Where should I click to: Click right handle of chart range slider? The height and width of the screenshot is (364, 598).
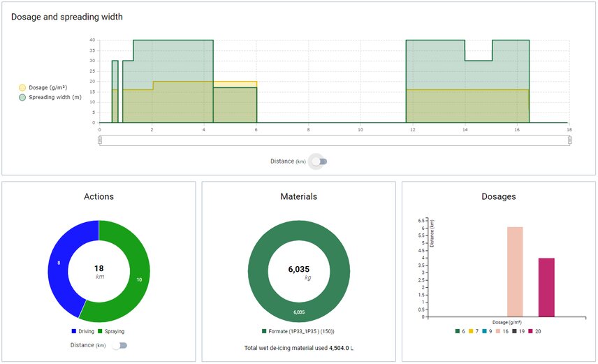tap(570, 140)
